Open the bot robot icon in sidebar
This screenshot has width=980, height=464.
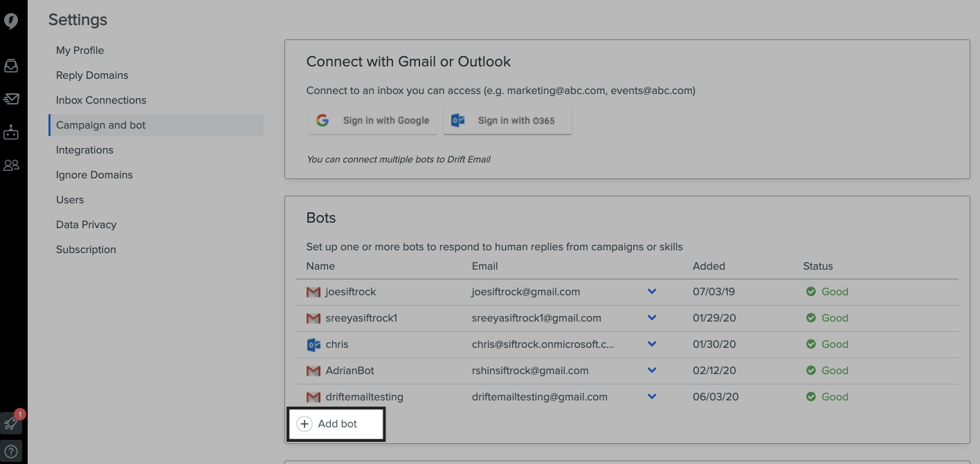click(x=11, y=132)
